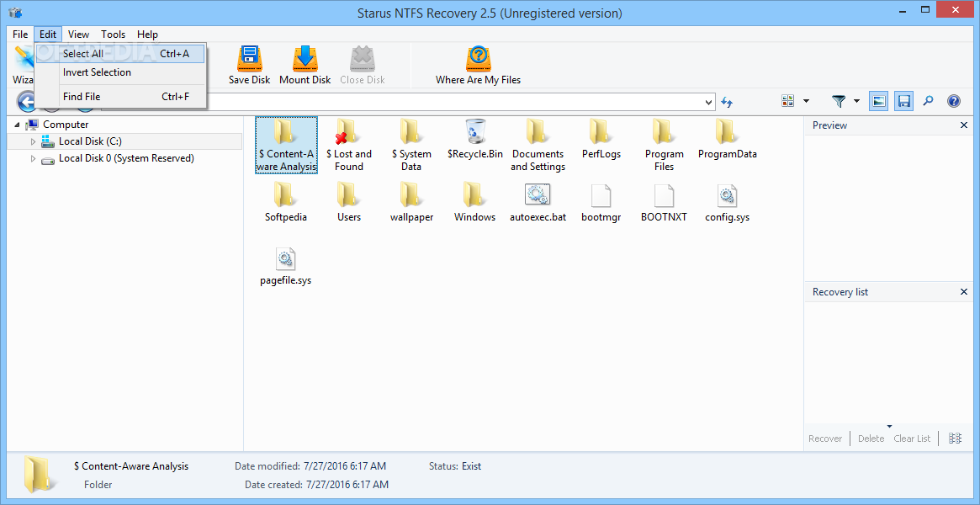The width and height of the screenshot is (980, 505).
Task: Select the Users folder
Action: point(349,203)
